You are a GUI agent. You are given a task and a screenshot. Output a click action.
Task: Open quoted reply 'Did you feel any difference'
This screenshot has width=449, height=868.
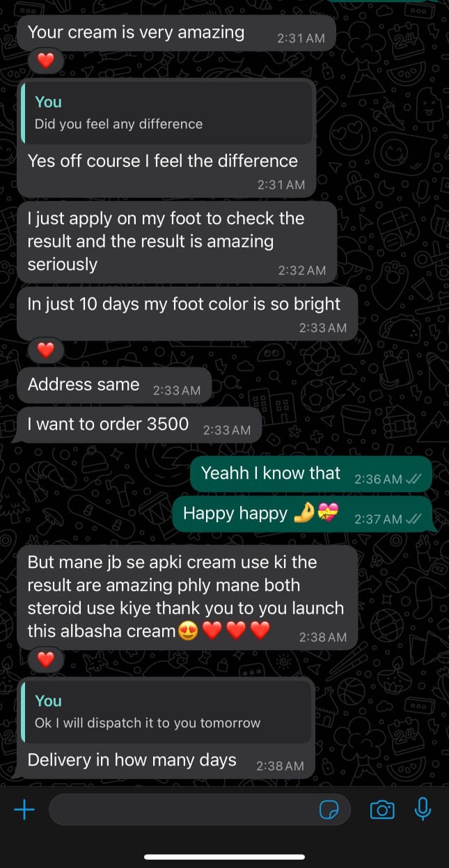(x=166, y=113)
